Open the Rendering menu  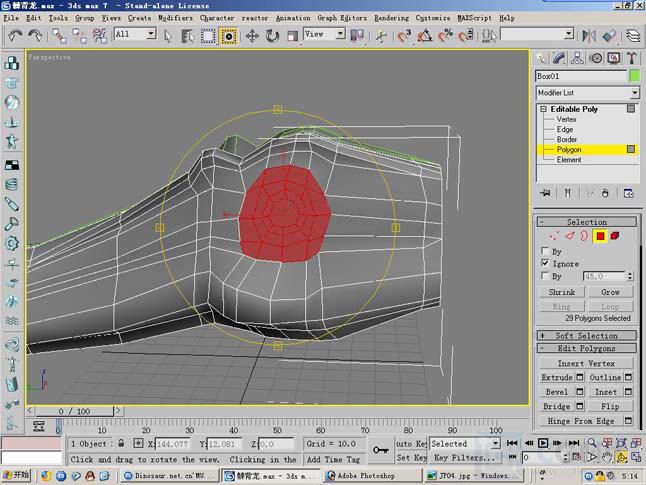coord(391,18)
